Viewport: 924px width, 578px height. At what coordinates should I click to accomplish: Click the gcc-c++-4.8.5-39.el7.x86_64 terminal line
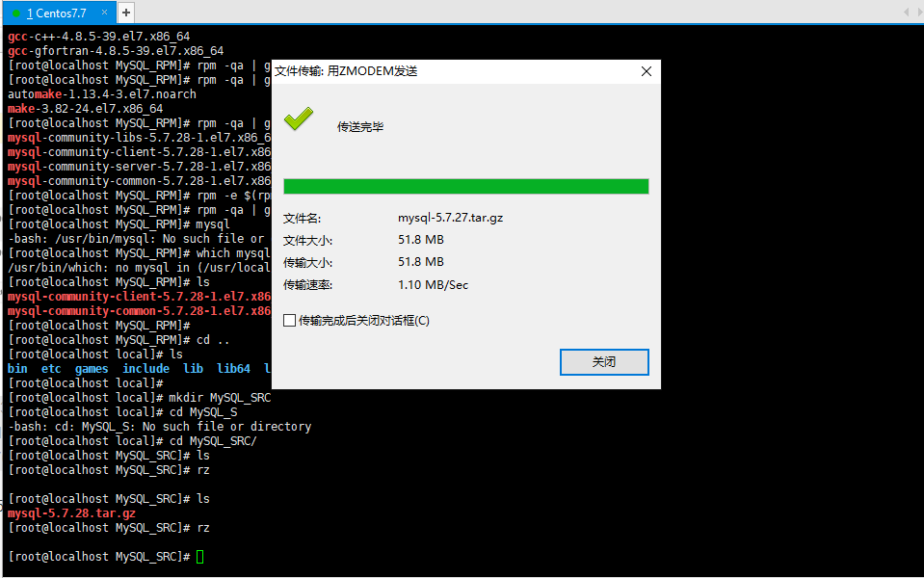click(x=99, y=37)
